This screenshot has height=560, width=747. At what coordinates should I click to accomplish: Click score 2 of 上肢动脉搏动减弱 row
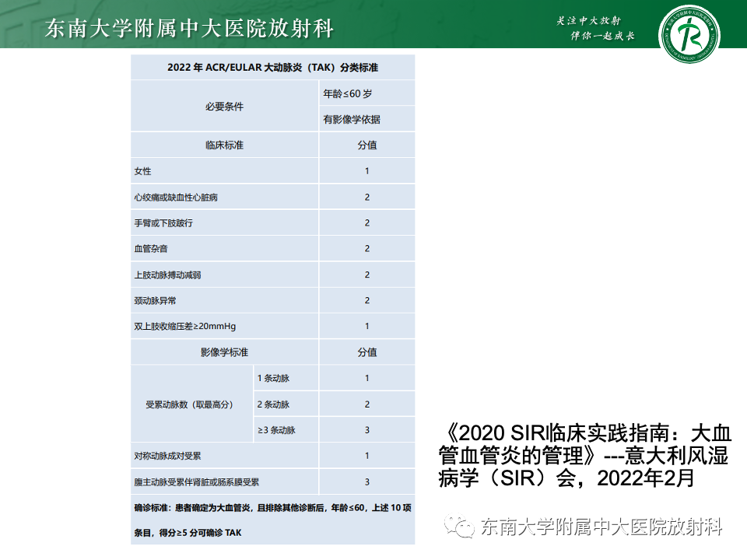click(366, 275)
